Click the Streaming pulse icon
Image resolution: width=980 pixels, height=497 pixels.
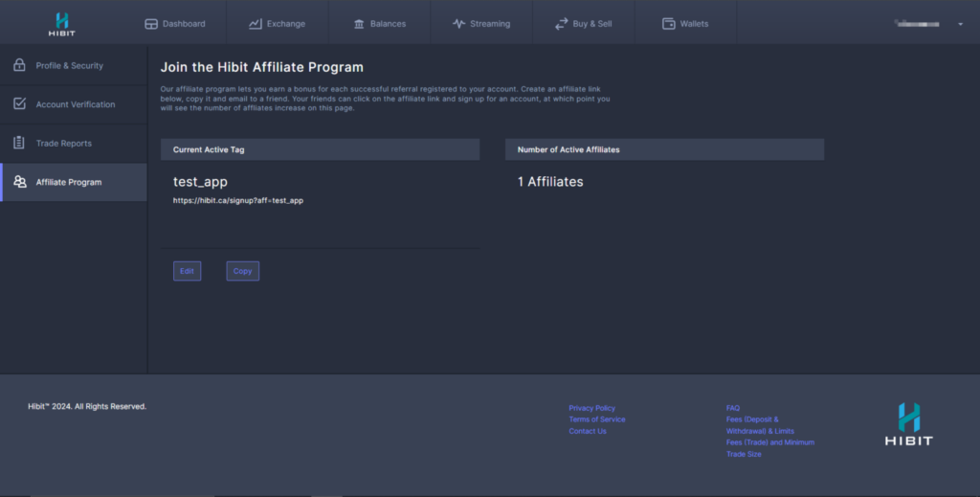click(458, 24)
